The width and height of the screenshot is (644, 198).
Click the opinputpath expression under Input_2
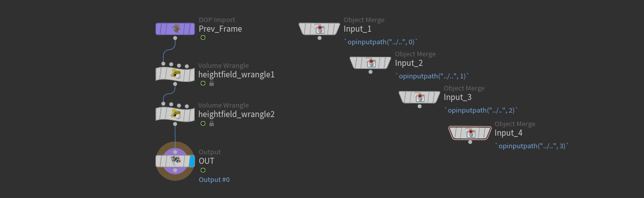pyautogui.click(x=432, y=76)
